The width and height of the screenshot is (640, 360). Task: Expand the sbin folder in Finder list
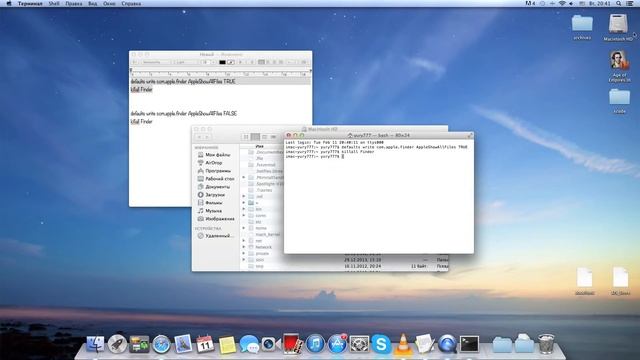(x=244, y=260)
